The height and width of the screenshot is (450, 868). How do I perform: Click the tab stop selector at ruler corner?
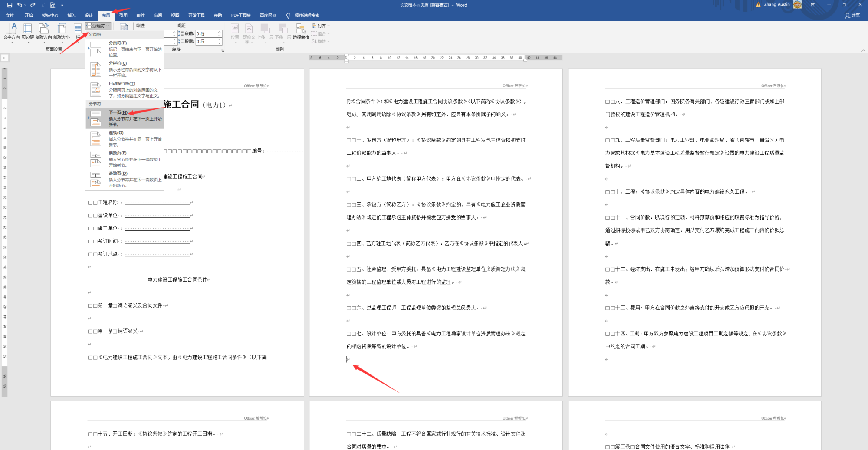[x=5, y=58]
